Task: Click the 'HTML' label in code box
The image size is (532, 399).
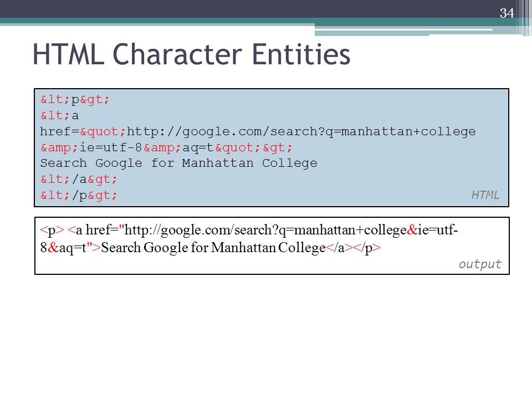Action: pyautogui.click(x=485, y=195)
